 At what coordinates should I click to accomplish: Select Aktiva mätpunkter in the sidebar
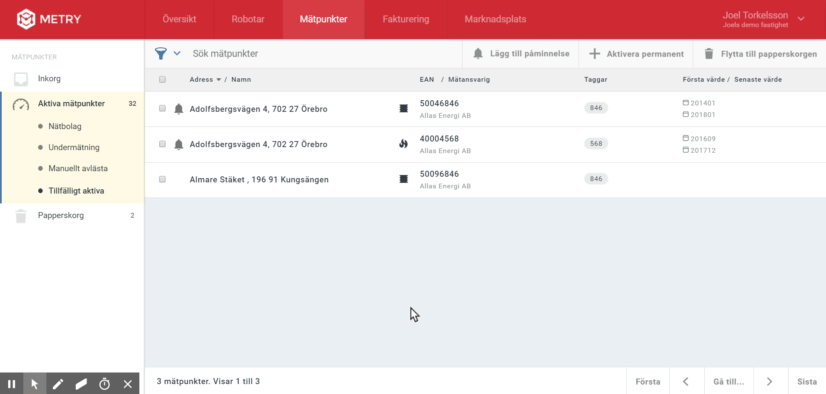(x=72, y=104)
